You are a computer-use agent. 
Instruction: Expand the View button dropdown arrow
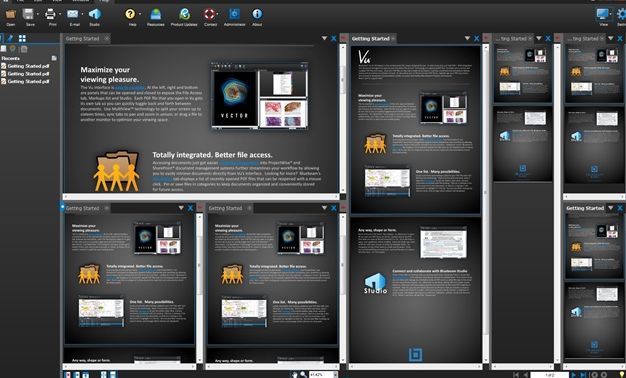(x=611, y=14)
